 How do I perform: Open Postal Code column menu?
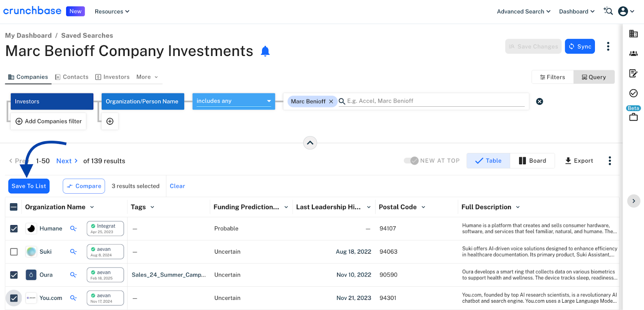click(423, 207)
